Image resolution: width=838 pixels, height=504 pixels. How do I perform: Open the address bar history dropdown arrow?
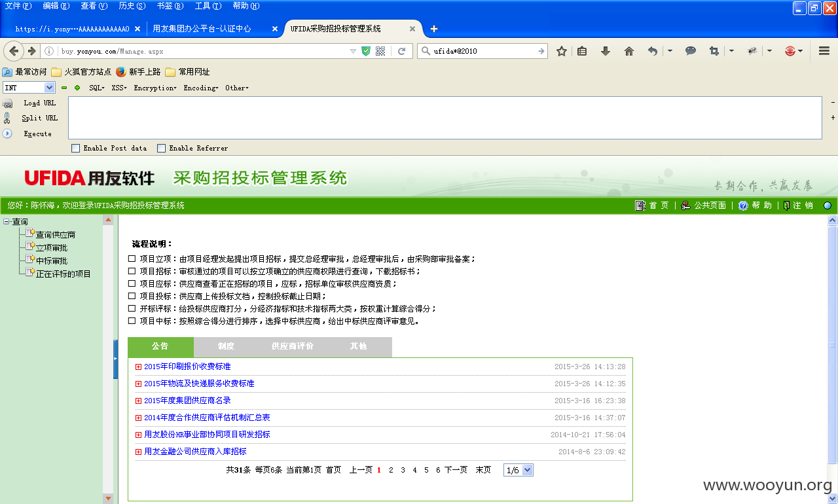353,51
